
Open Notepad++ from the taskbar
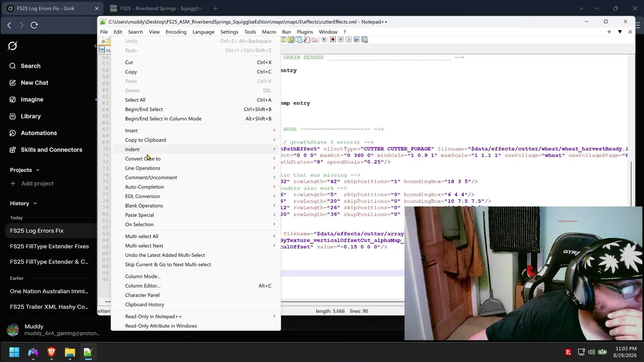click(x=88, y=352)
